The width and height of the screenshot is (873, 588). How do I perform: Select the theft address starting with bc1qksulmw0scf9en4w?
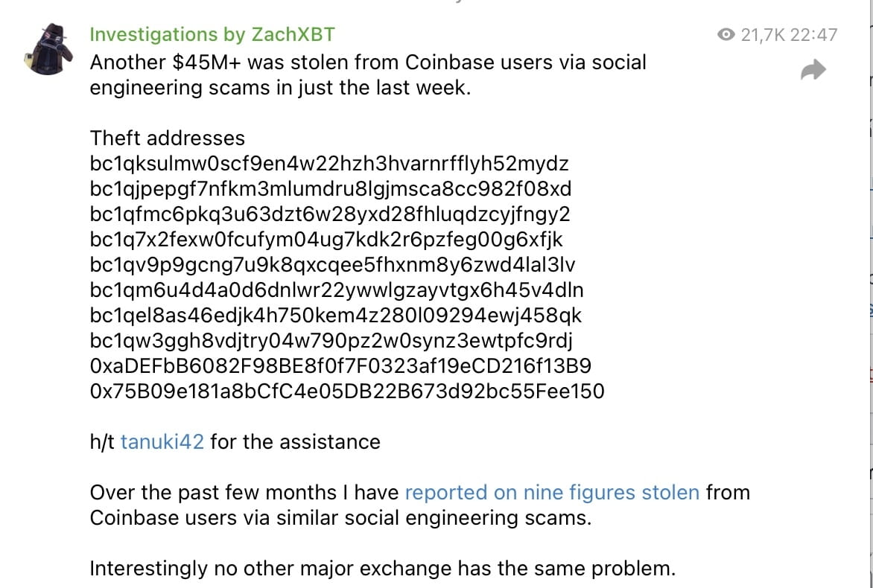328,163
